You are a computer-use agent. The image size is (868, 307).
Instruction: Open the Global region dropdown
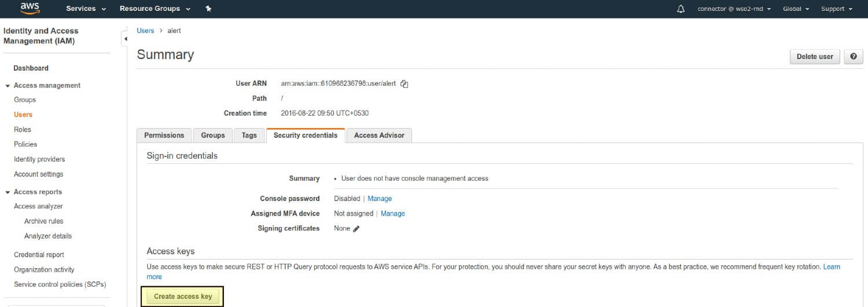[x=796, y=9]
